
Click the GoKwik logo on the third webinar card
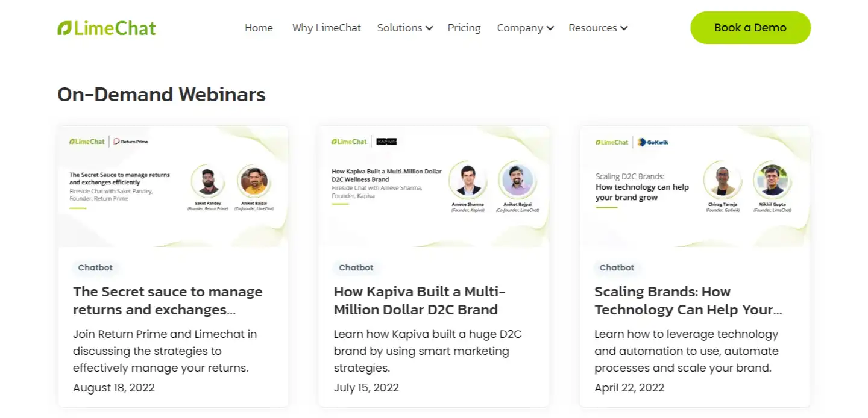point(652,142)
